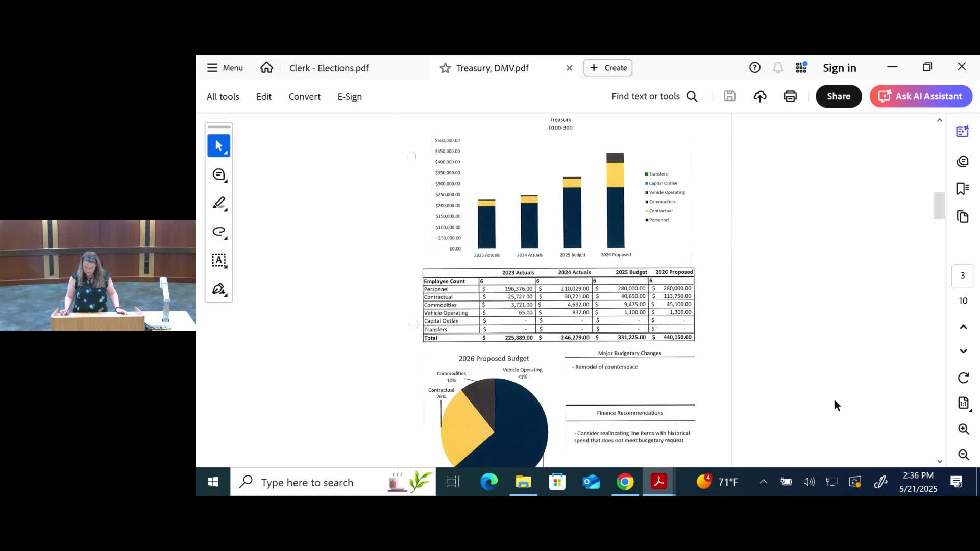This screenshot has height=551, width=980.
Task: Expand the hidden system tray icons
Action: pos(763,482)
